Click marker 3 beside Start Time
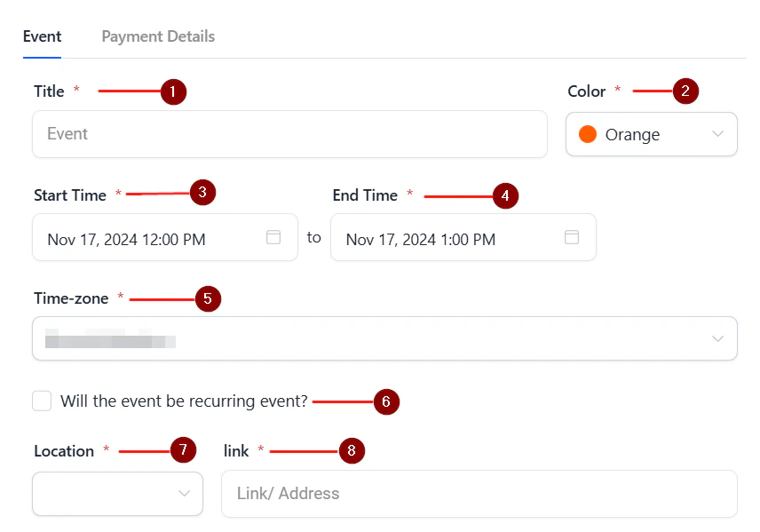The image size is (760, 532). coord(202,193)
